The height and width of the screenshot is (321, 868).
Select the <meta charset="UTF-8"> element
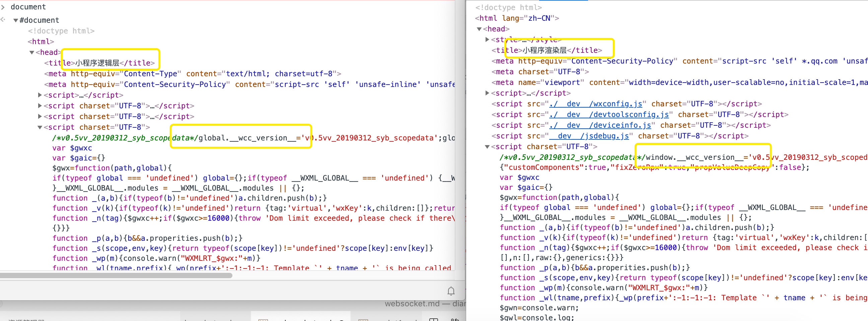point(540,72)
